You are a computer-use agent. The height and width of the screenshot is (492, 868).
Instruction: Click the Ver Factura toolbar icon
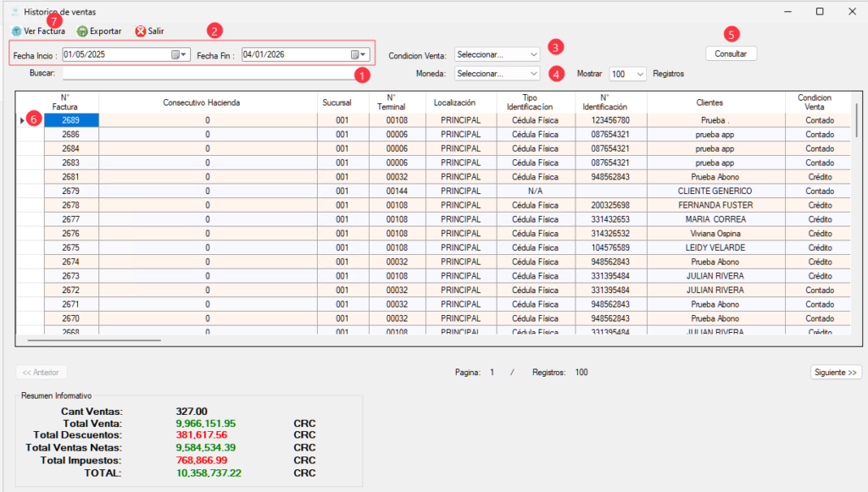[x=17, y=31]
